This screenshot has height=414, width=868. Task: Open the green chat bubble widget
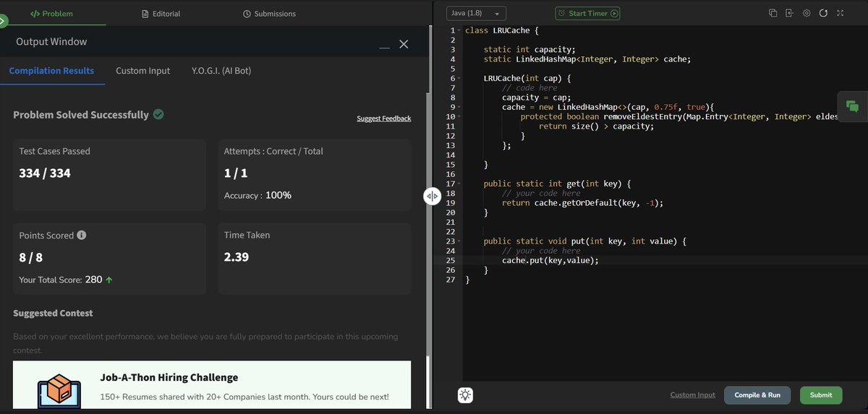[852, 106]
